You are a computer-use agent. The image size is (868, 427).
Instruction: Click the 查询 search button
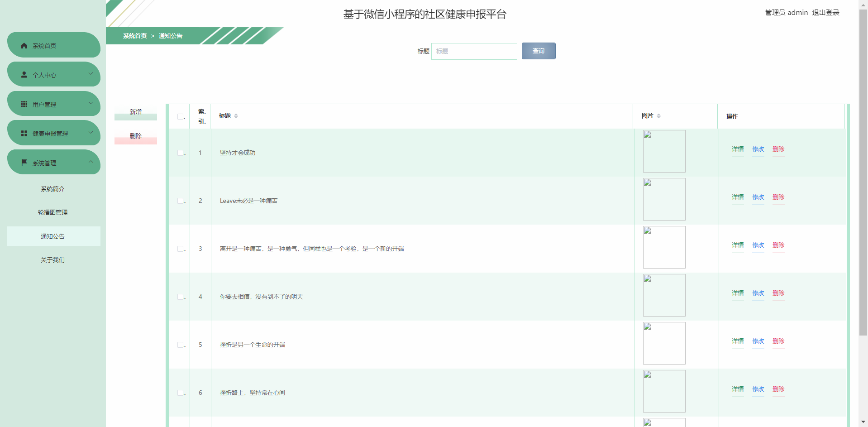coord(539,51)
